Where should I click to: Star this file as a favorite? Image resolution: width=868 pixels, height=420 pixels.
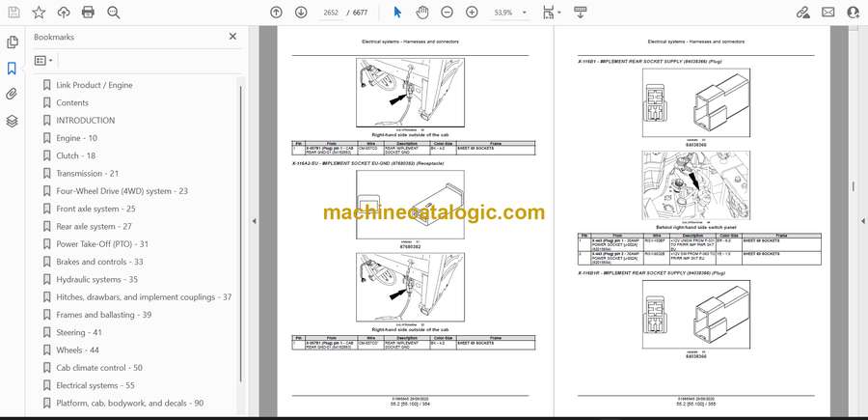[x=39, y=13]
